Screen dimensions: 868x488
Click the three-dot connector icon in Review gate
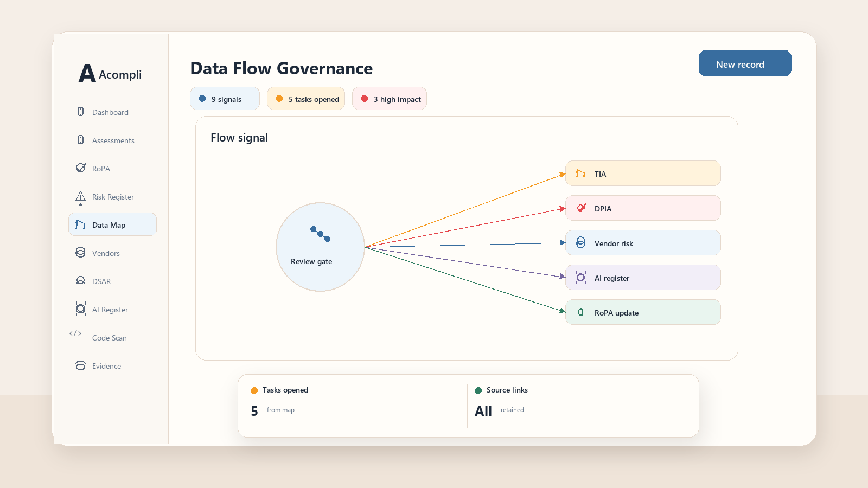coord(320,234)
